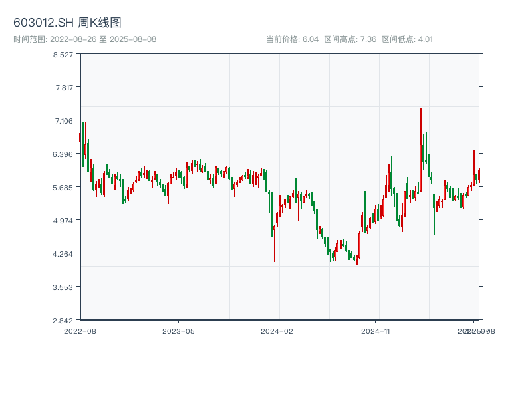Click the 6.396 y-axis label
This screenshot has height=399, width=532.
click(x=63, y=154)
